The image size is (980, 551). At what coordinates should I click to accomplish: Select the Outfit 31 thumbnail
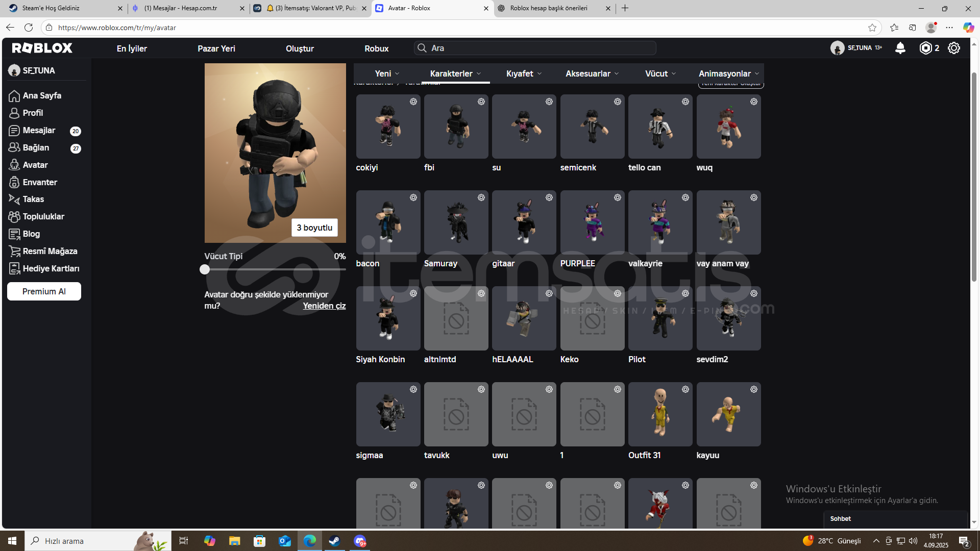[660, 414]
